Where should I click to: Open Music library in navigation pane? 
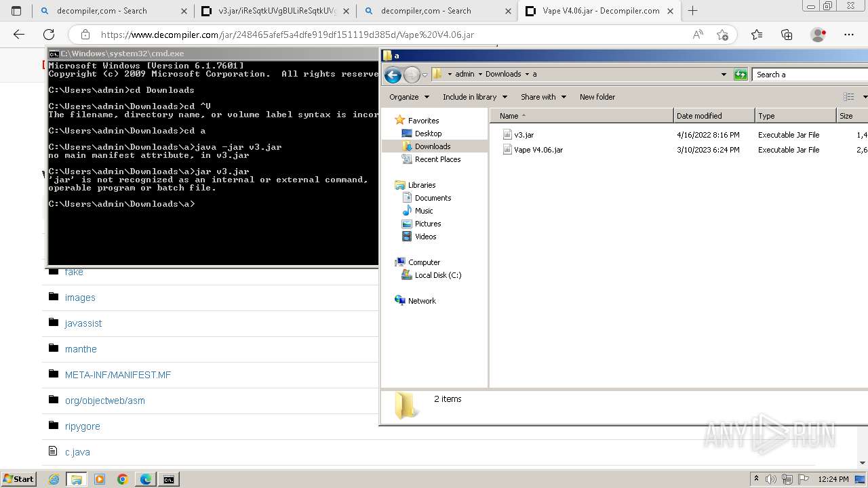[x=424, y=211]
